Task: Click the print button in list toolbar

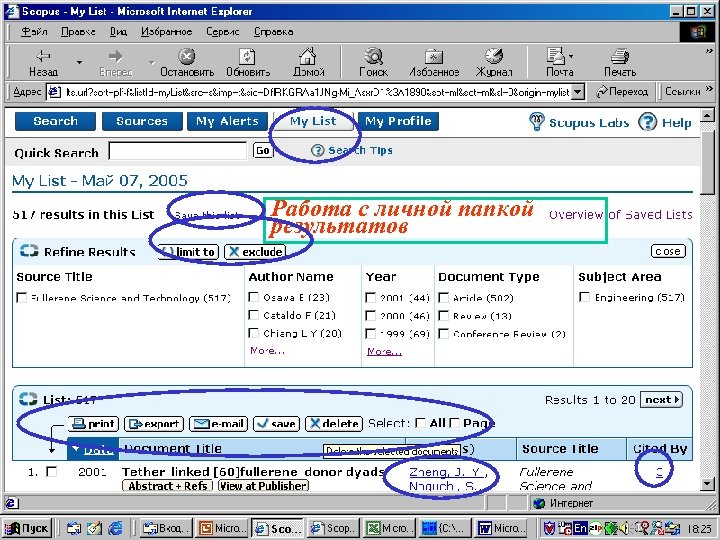Action: [93, 423]
